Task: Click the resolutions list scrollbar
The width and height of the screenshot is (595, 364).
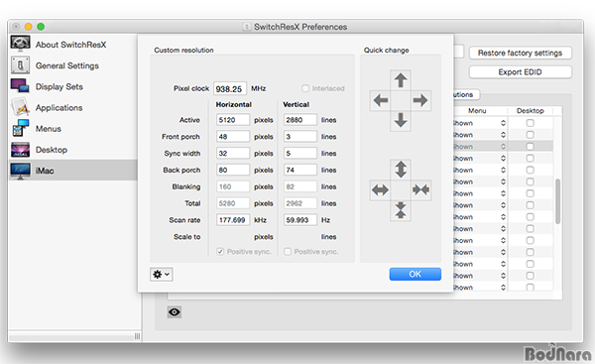Action: (557, 201)
